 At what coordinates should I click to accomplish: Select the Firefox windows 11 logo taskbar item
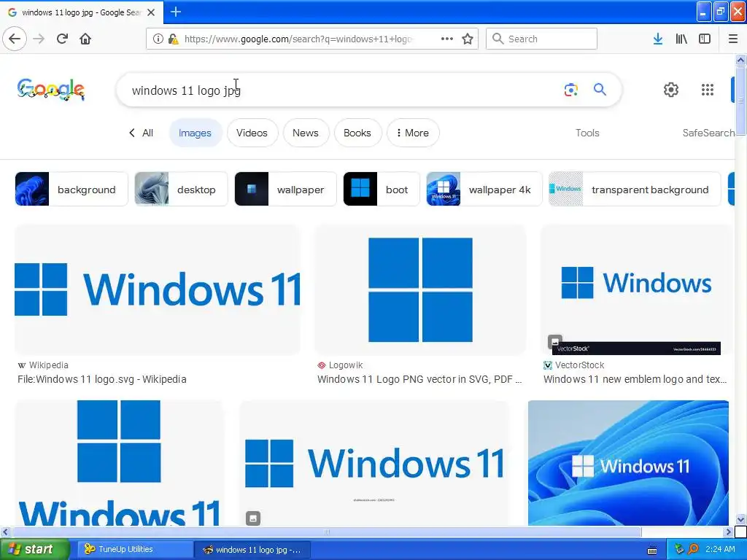coord(252,550)
